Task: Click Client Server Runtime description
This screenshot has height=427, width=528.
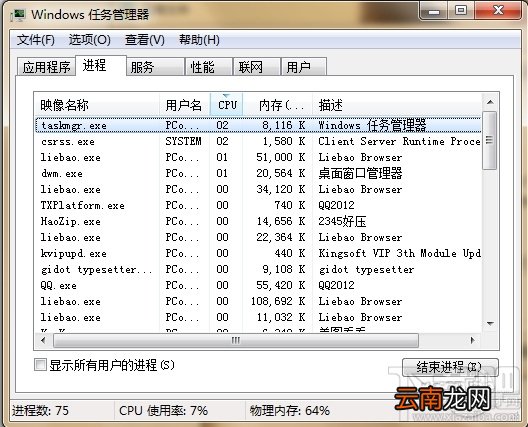Action: [x=400, y=141]
